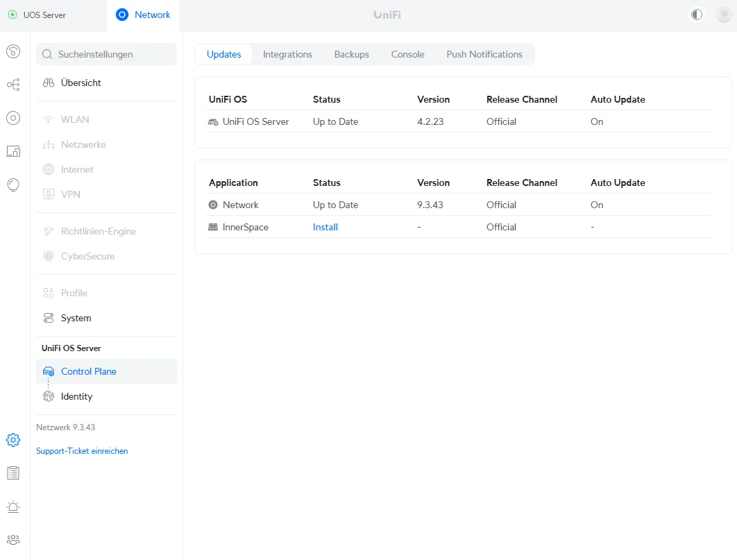Click the Application column header
Screen dimensions: 737x560
click(x=233, y=183)
